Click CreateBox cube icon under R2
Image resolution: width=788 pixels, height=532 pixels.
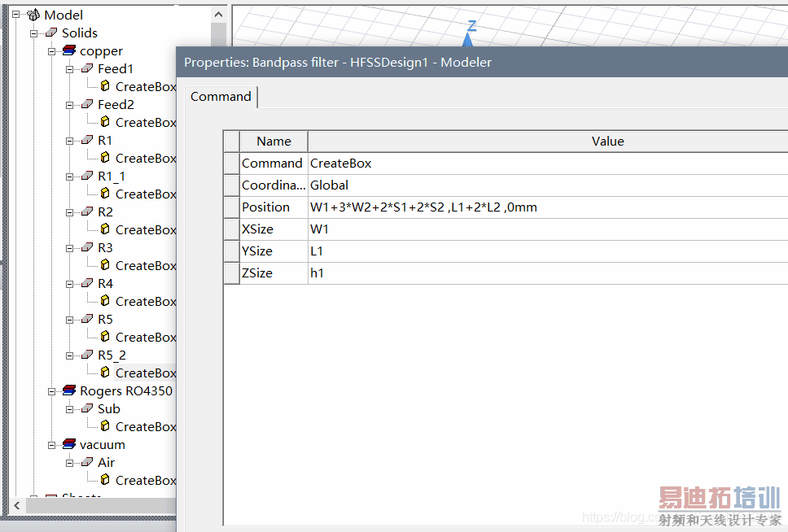coord(105,229)
